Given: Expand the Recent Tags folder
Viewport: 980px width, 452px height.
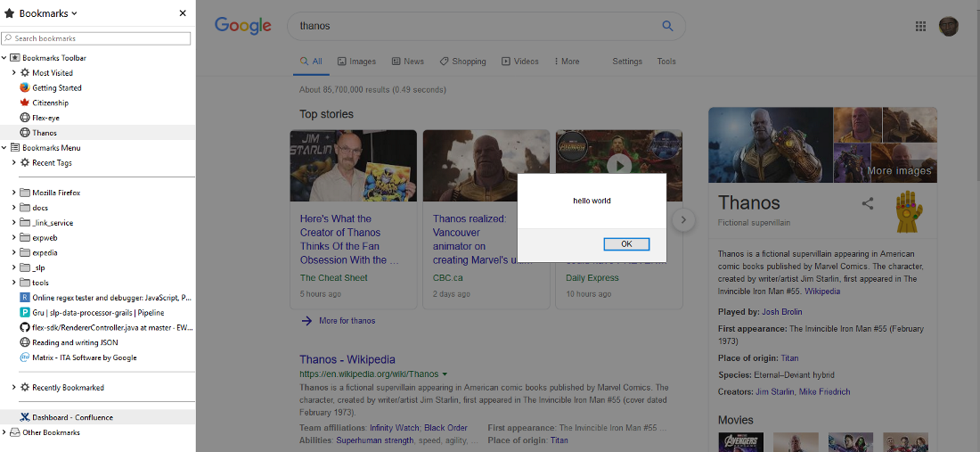Looking at the screenshot, I should coord(13,163).
